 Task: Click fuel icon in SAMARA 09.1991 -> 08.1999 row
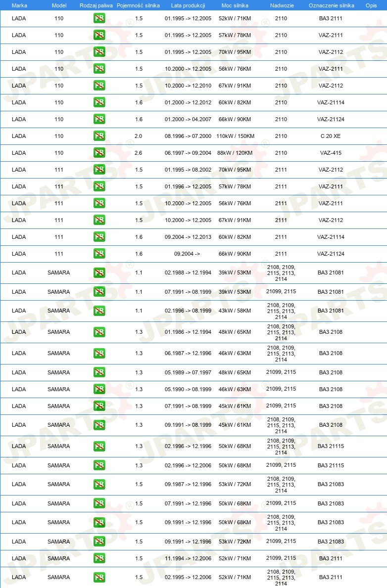pos(99,425)
